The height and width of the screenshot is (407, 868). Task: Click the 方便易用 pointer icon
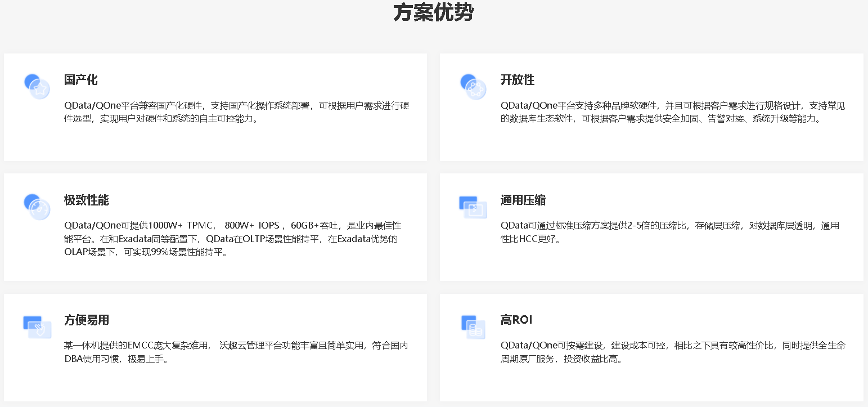(x=37, y=327)
